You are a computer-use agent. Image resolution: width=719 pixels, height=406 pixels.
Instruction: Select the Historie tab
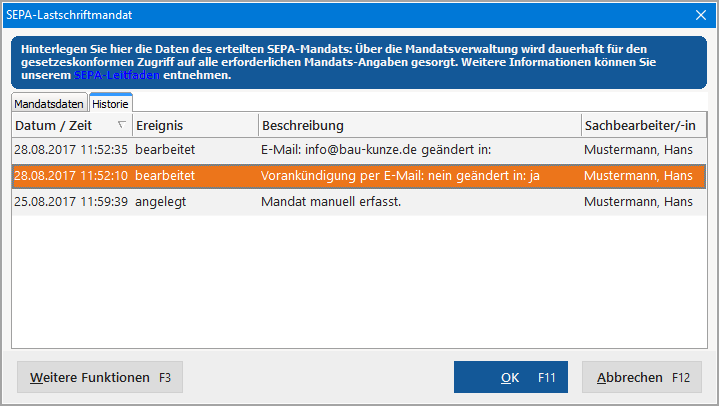click(x=110, y=104)
